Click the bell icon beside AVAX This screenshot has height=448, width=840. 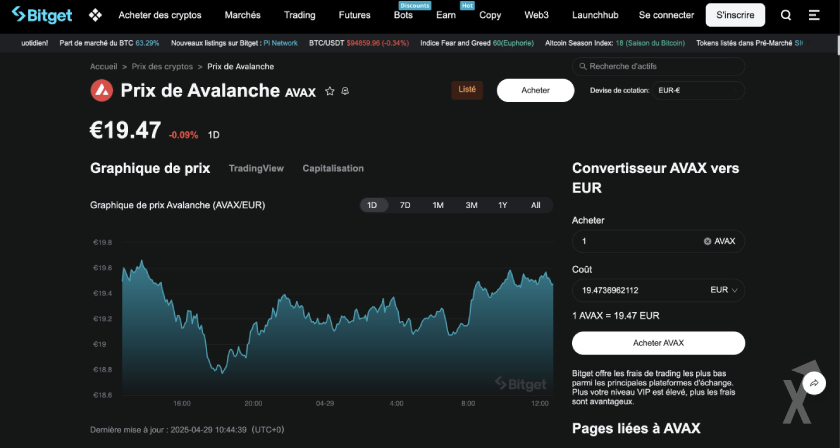(x=344, y=91)
